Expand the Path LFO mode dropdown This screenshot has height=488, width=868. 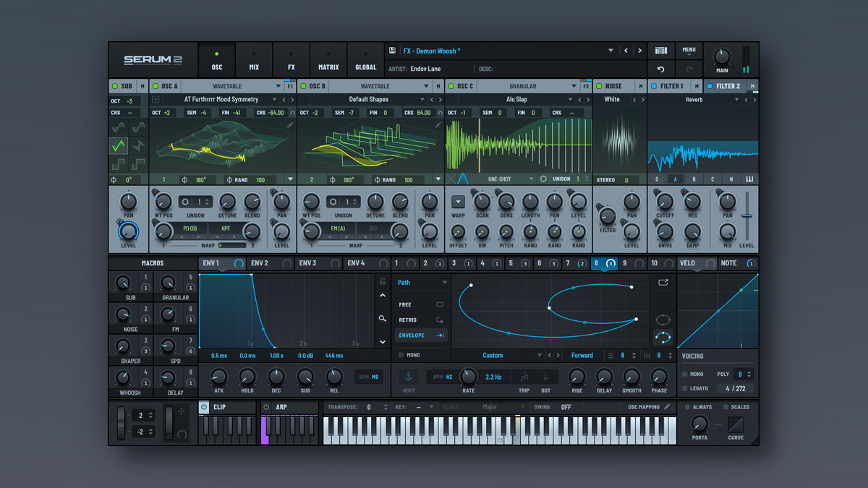click(445, 283)
